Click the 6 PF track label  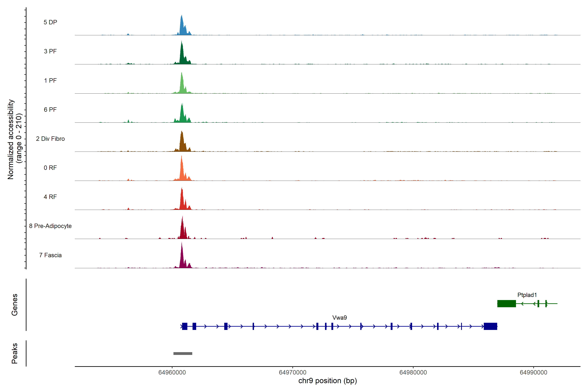point(50,109)
